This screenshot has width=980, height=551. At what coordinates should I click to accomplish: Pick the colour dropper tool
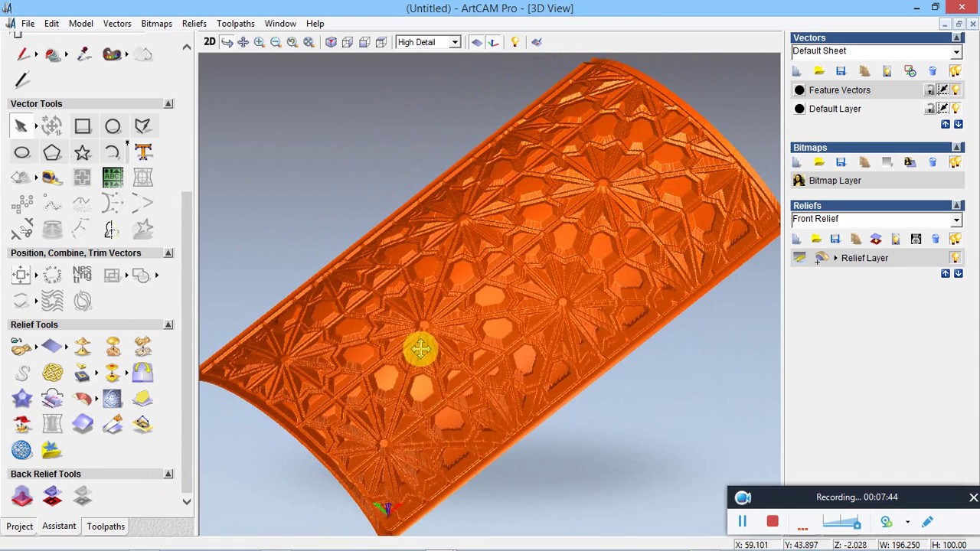pos(83,54)
